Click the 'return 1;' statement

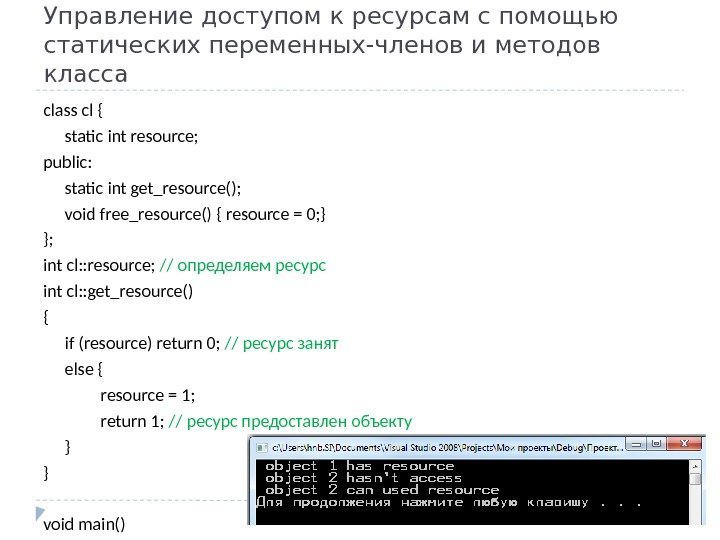[x=132, y=421]
